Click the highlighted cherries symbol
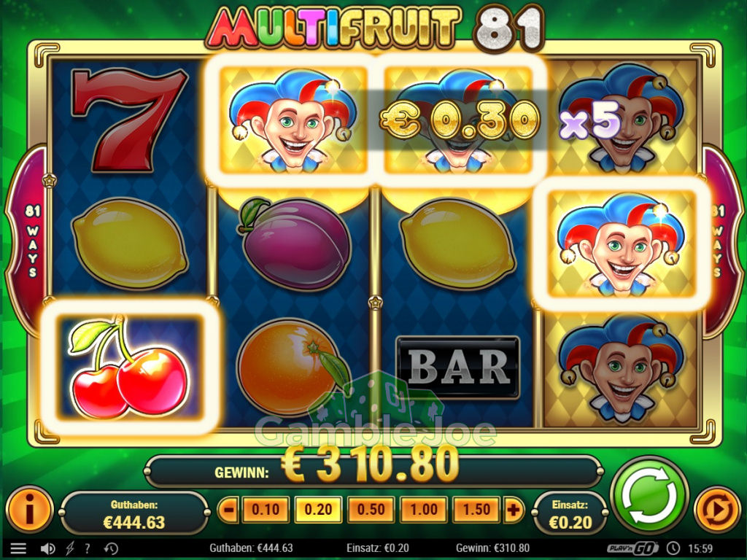 click(x=130, y=367)
